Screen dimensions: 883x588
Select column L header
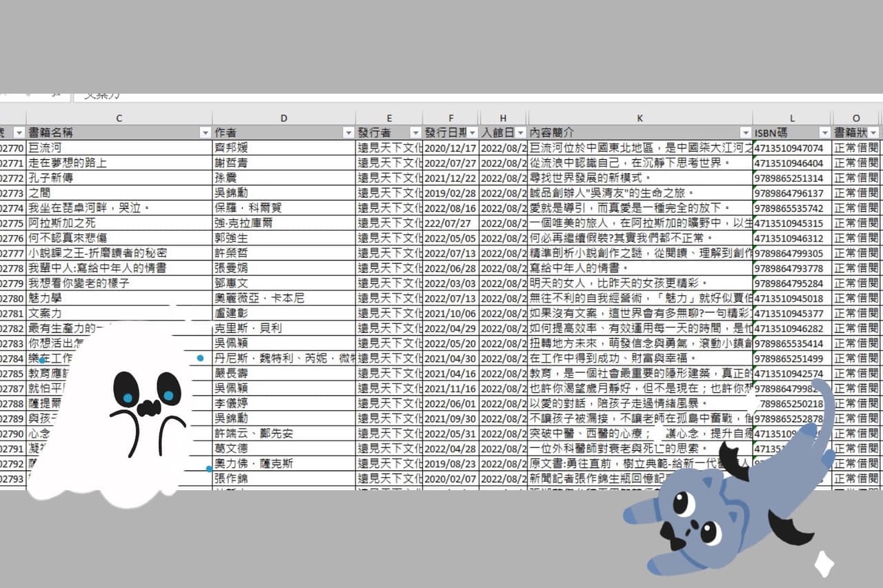tap(792, 118)
